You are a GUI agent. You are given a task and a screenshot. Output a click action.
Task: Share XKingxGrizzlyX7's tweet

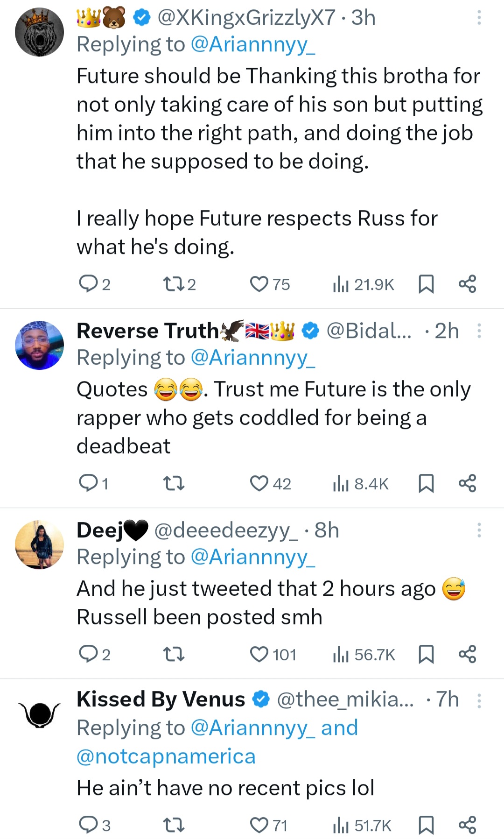coord(467,284)
